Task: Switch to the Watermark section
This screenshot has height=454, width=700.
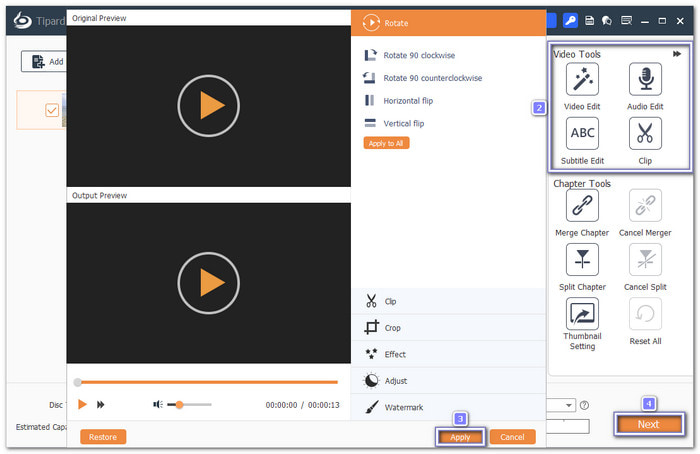Action: pyautogui.click(x=449, y=407)
